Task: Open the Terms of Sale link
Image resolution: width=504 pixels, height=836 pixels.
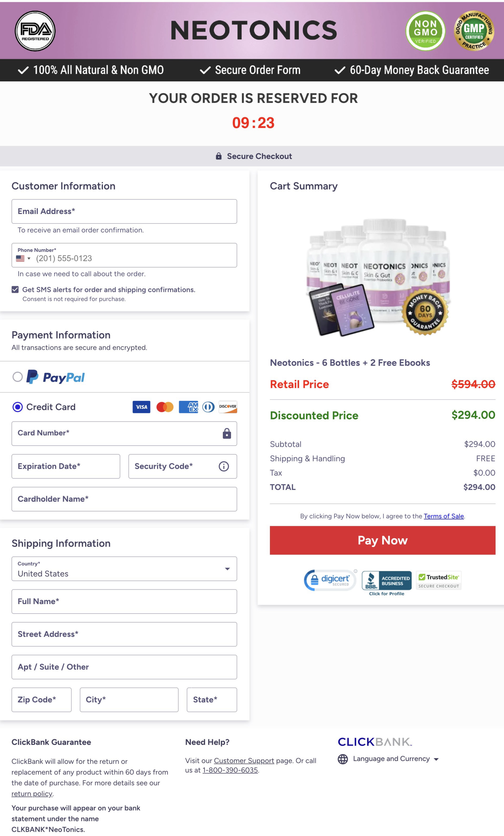Action: (443, 516)
